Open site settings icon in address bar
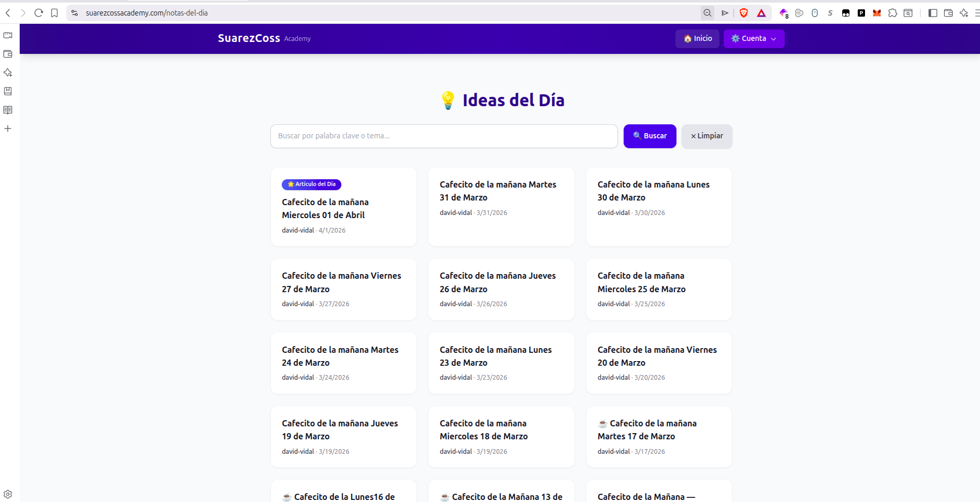The height and width of the screenshot is (502, 980). coord(75,13)
